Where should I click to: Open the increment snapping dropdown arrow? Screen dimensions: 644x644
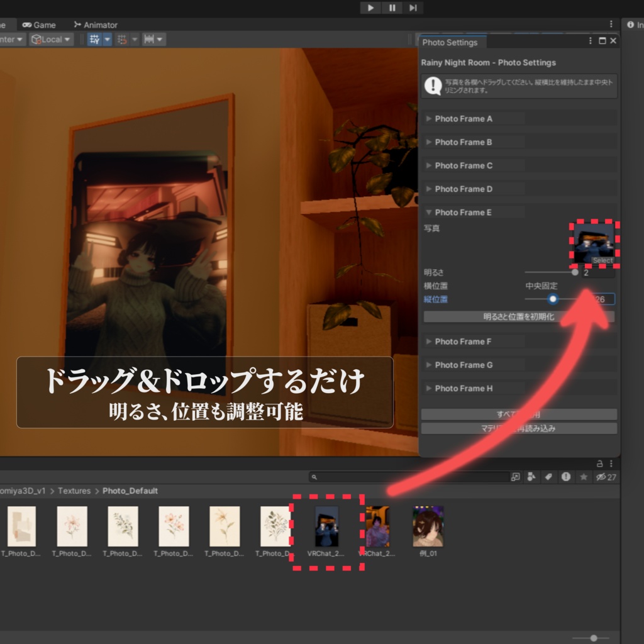160,40
